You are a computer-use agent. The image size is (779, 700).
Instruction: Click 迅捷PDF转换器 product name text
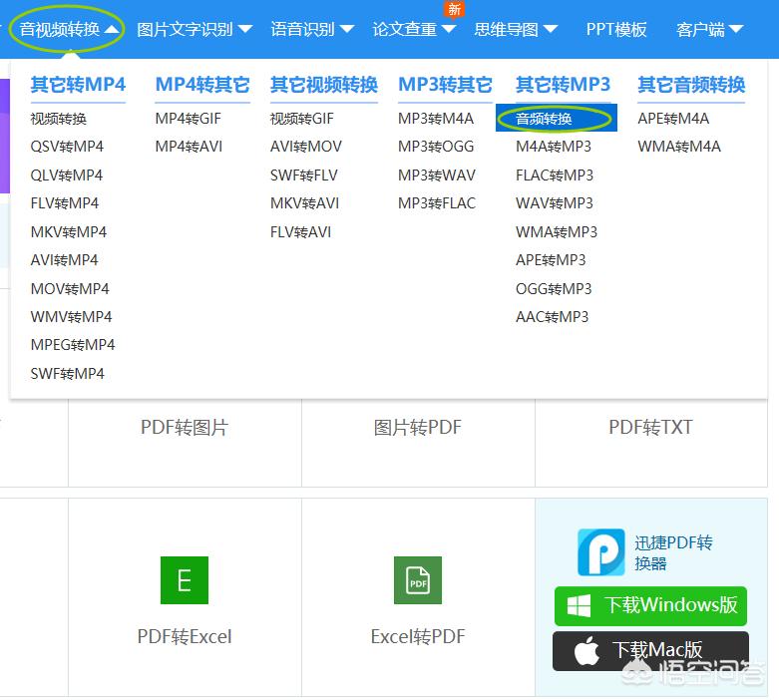point(673,553)
